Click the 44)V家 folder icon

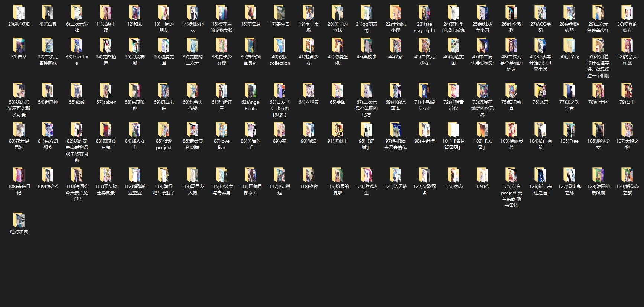395,45
